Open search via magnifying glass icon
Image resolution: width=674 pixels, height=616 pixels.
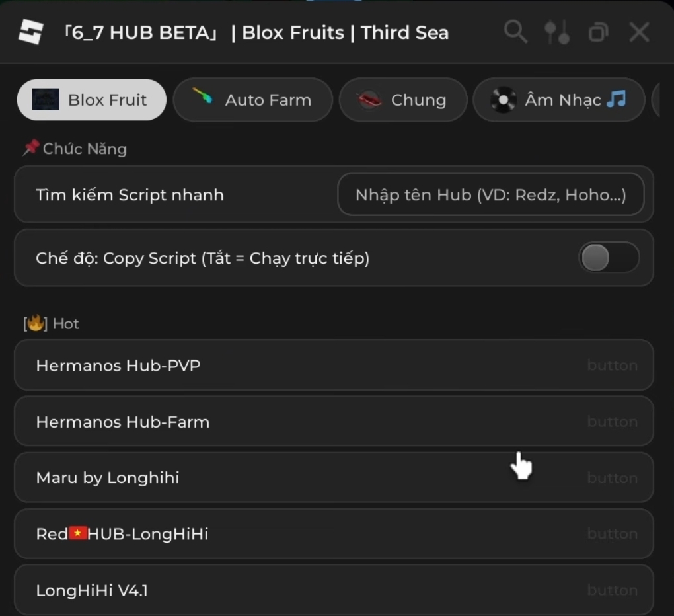(515, 32)
